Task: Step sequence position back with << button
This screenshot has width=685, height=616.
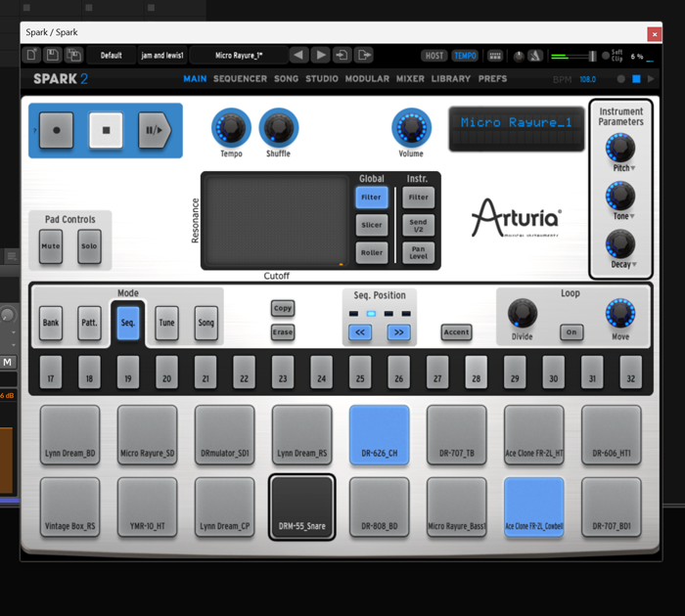Action: (360, 332)
